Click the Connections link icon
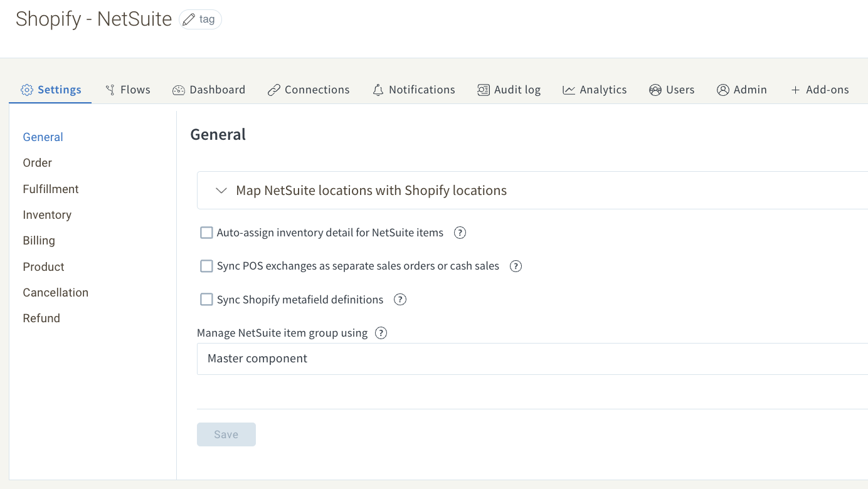The height and width of the screenshot is (489, 868). coord(273,90)
